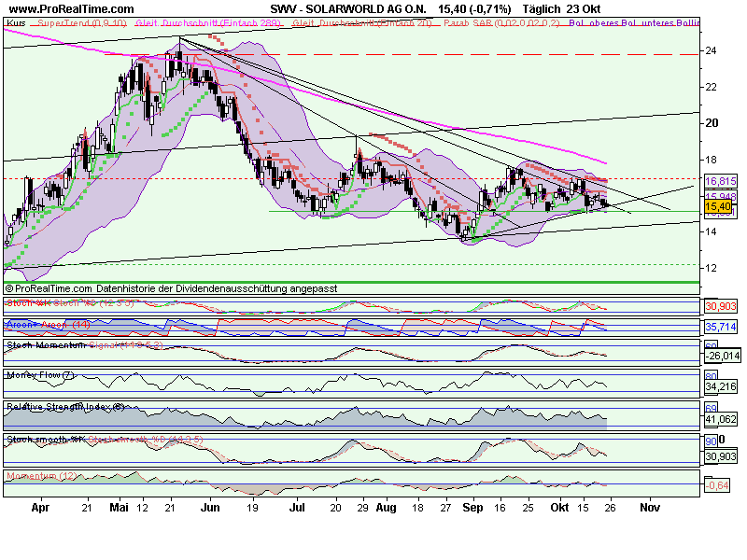Open the www.ProRealTime.com link in header
This screenshot has width=747, height=560.
[72, 9]
